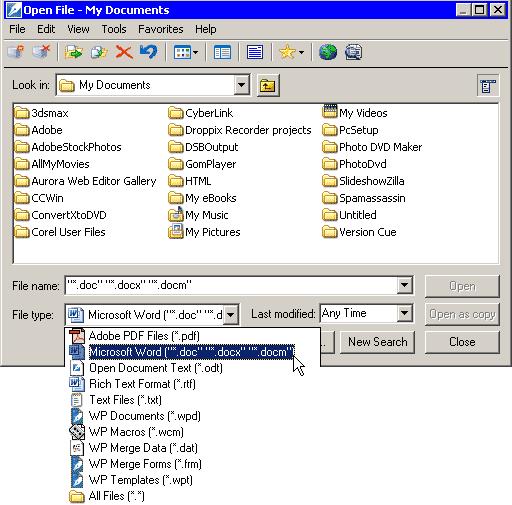Toggle the preview pane toolbar icon
Viewport: 512px width, 505px height.
tap(255, 52)
